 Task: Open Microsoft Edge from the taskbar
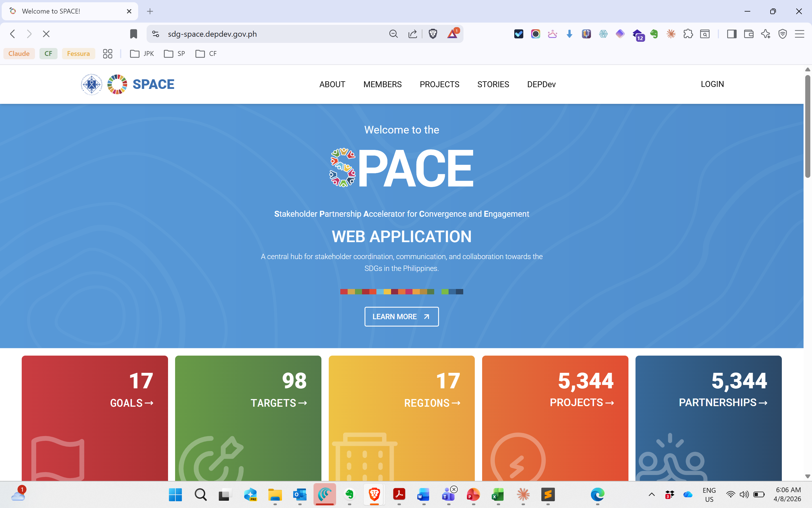click(598, 494)
